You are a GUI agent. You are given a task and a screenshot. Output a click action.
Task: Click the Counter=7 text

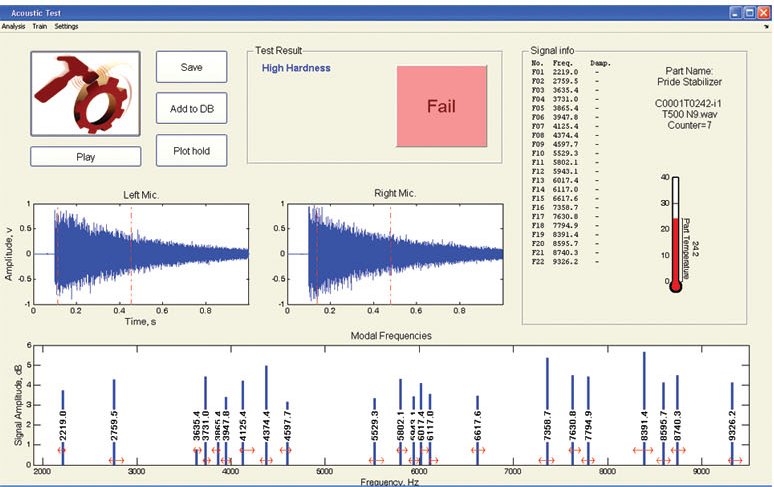[690, 125]
